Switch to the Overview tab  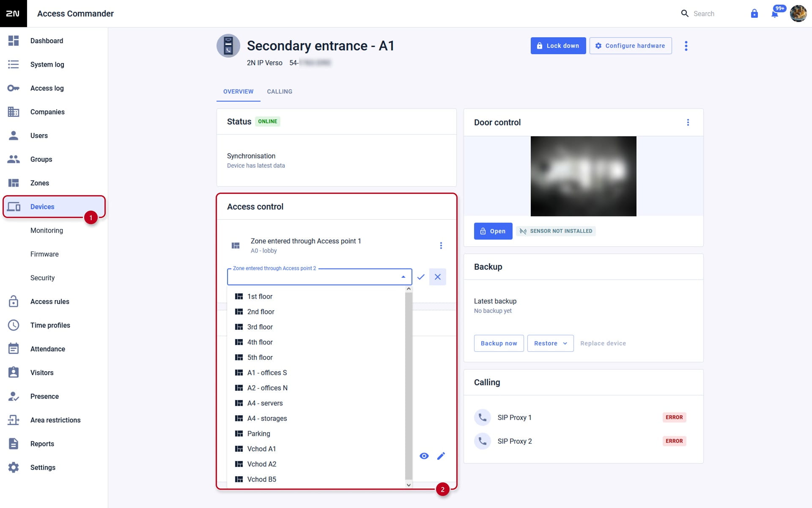(x=239, y=91)
